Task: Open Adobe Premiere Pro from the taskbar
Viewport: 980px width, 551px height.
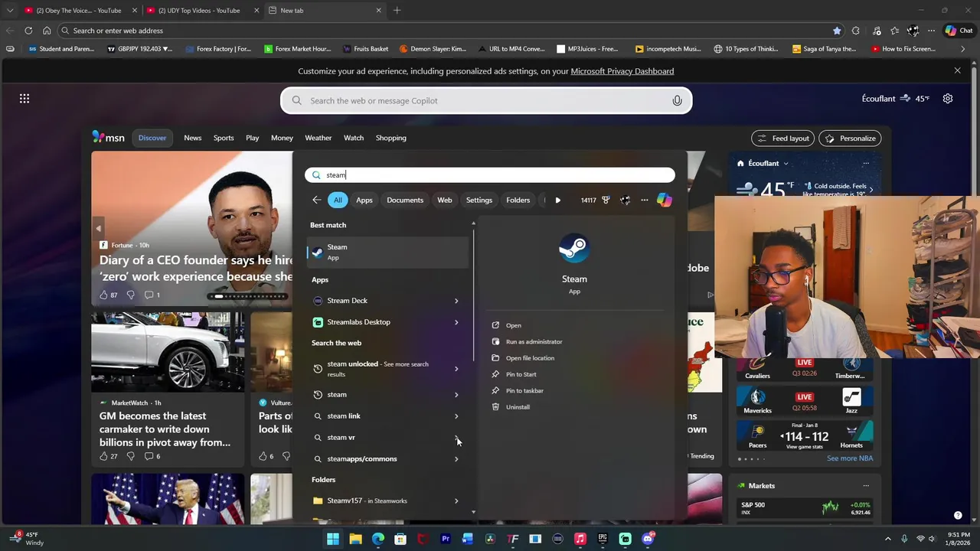Action: (446, 539)
